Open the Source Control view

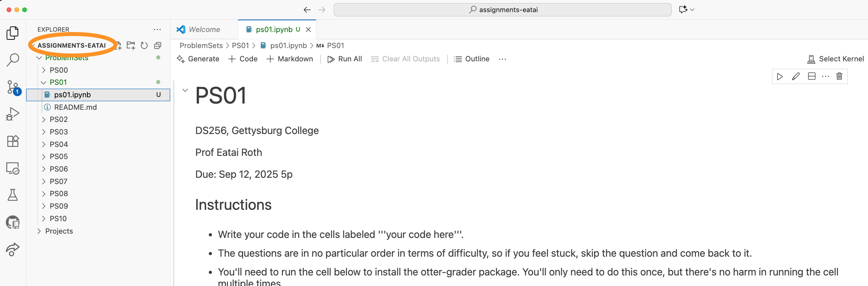click(x=12, y=88)
